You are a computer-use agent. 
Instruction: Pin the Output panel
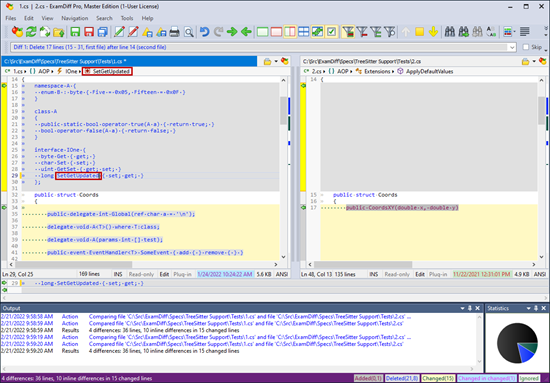pos(470,308)
